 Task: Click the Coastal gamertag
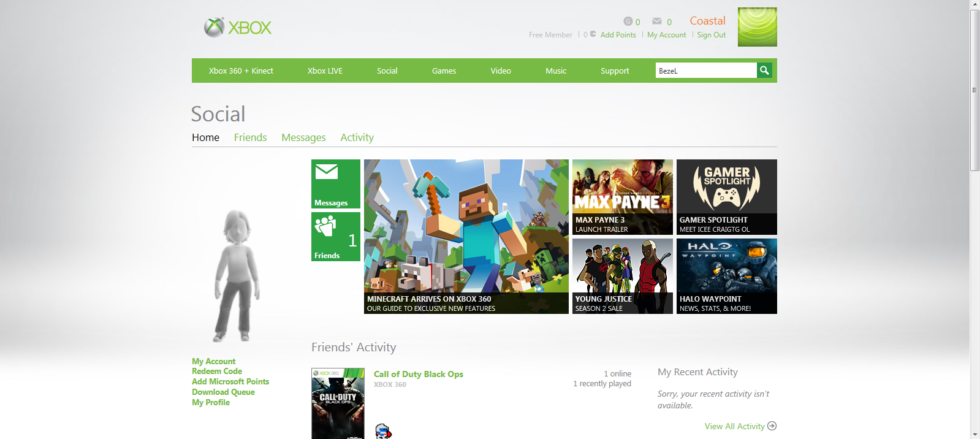pyautogui.click(x=707, y=21)
